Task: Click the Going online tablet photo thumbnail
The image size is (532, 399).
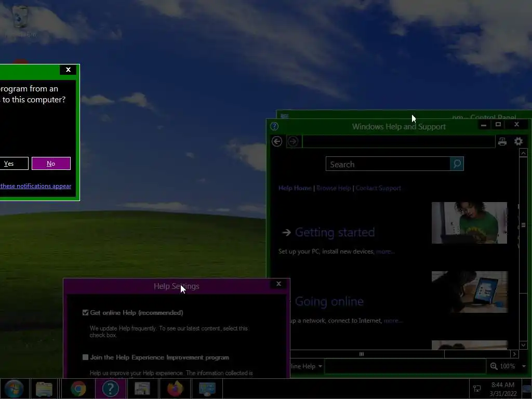Action: [469, 292]
